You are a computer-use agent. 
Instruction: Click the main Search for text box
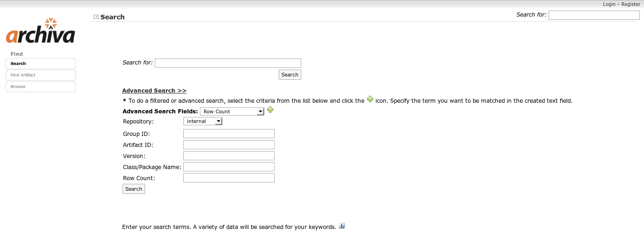[228, 63]
